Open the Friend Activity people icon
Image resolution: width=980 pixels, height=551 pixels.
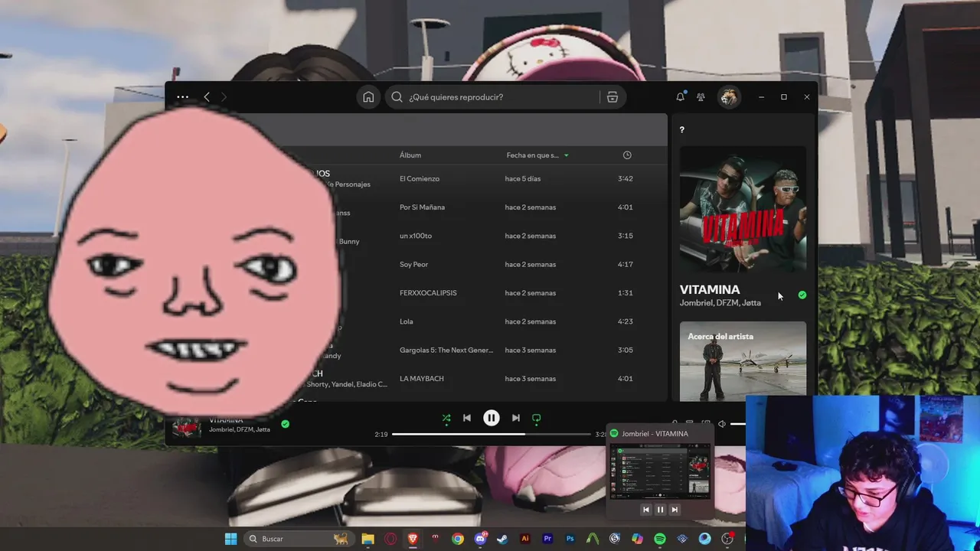coord(701,97)
